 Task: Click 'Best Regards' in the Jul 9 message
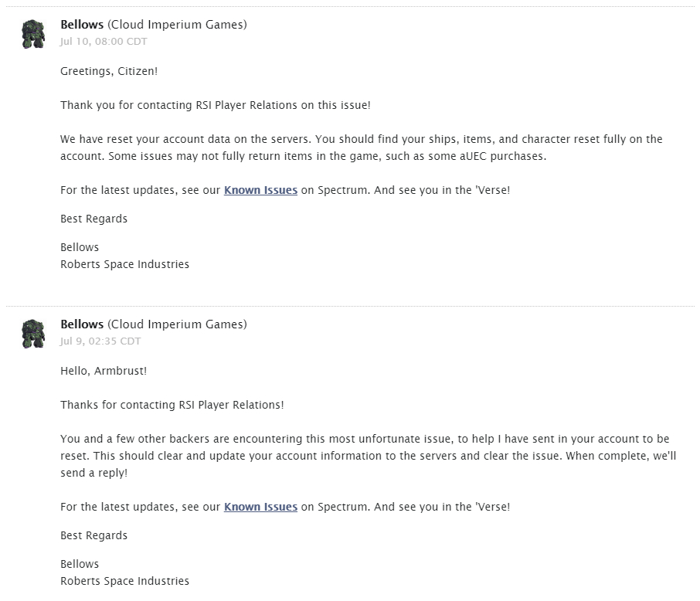93,535
